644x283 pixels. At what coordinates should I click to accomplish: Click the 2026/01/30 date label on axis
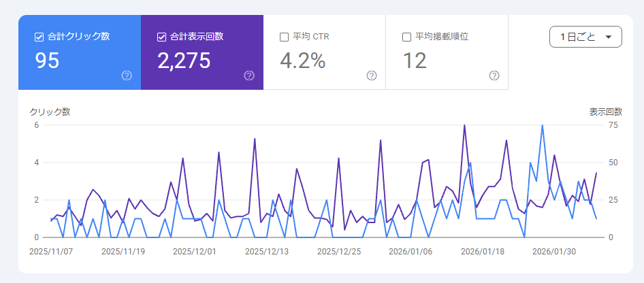(553, 250)
